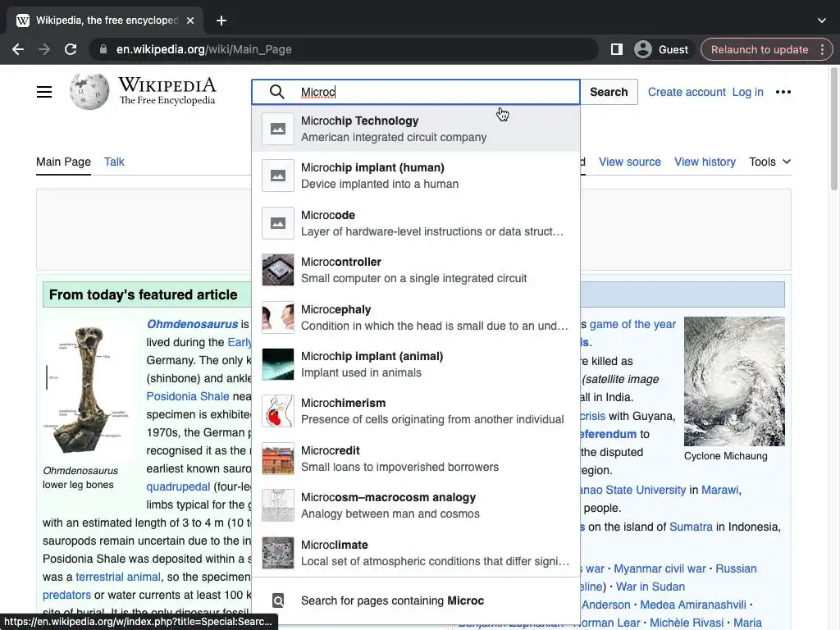
Task: Click placeholder image beside Microcode
Action: coord(277,223)
